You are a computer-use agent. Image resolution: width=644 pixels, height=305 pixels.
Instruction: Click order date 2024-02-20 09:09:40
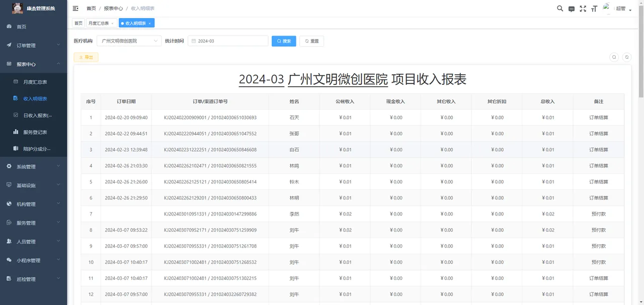[x=126, y=118]
